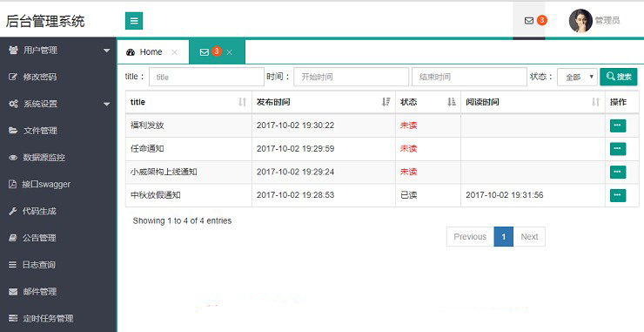Open action menu for 任命通知 row
The image size is (644, 332).
(x=618, y=149)
